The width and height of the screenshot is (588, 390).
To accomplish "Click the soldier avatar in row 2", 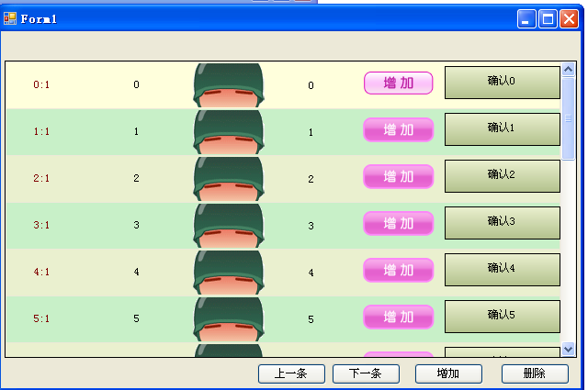I will (228, 178).
